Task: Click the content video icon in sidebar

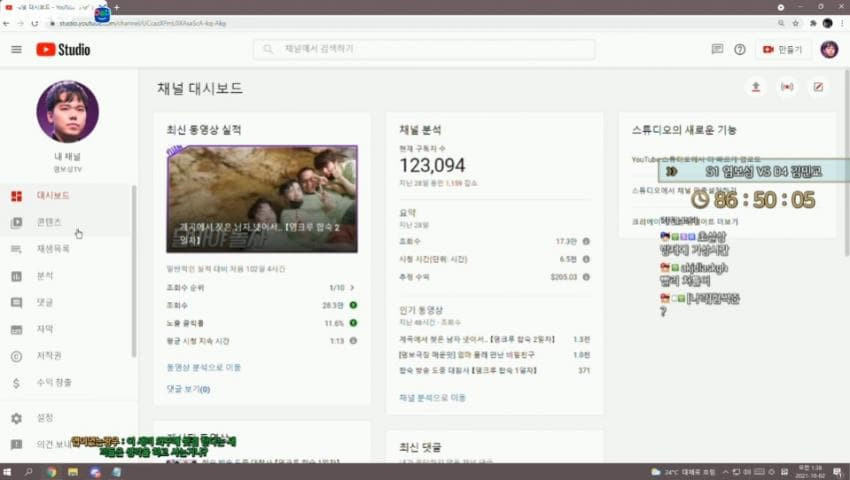Action: [17, 222]
